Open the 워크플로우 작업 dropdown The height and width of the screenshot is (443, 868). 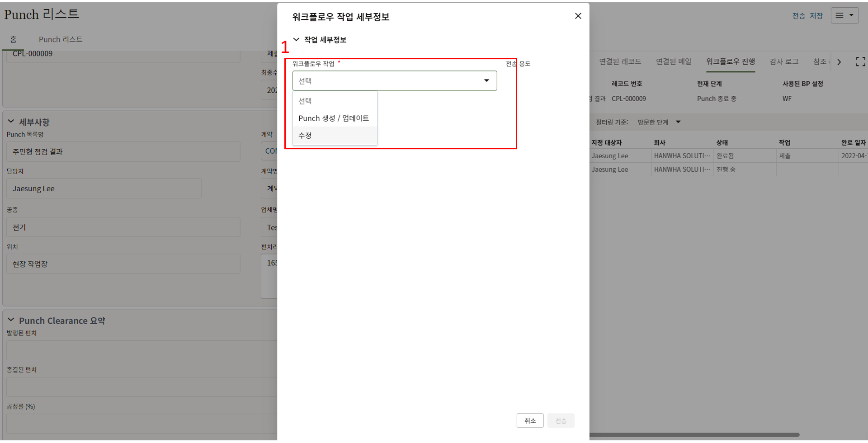pos(394,80)
